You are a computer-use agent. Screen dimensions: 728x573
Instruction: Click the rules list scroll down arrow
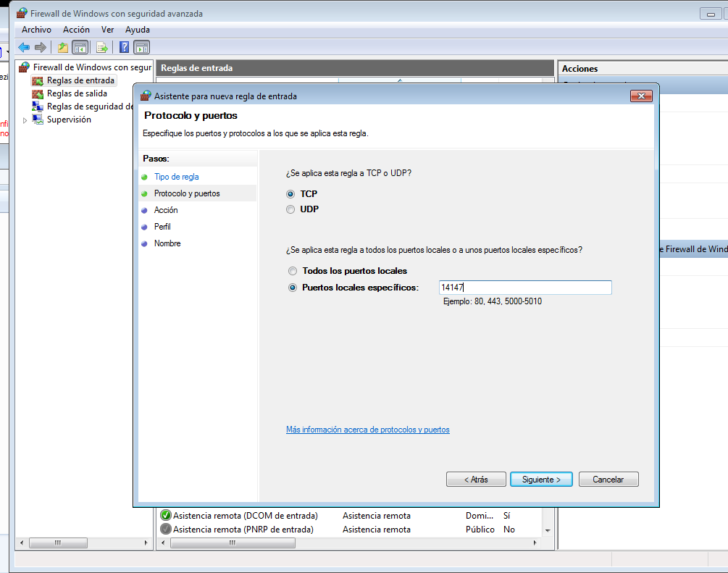[x=548, y=530]
